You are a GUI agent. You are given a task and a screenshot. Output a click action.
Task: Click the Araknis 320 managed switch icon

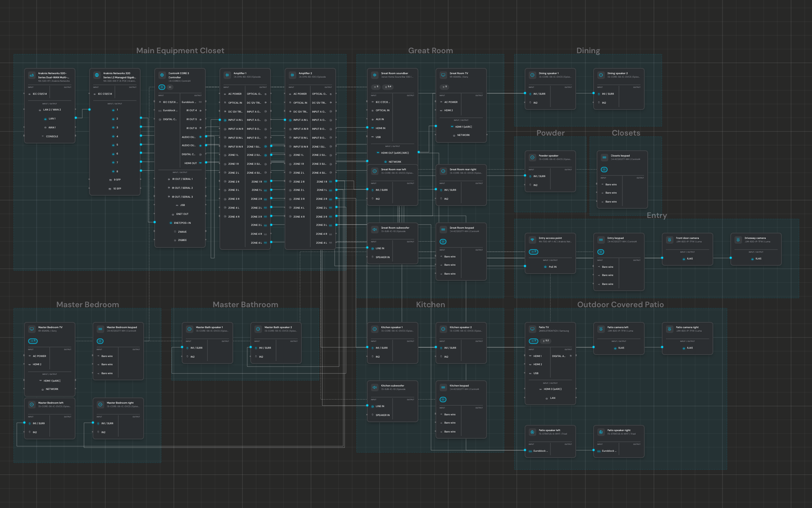[96, 75]
